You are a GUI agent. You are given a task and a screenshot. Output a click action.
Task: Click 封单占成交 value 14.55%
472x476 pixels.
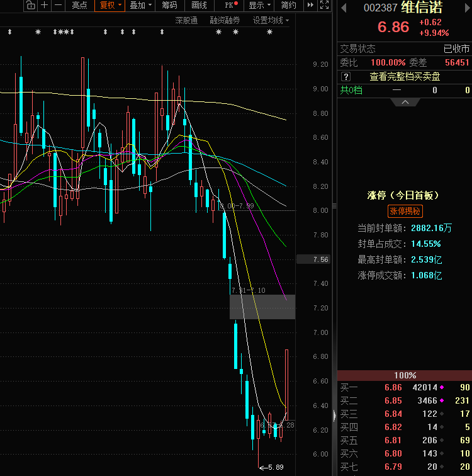click(426, 244)
